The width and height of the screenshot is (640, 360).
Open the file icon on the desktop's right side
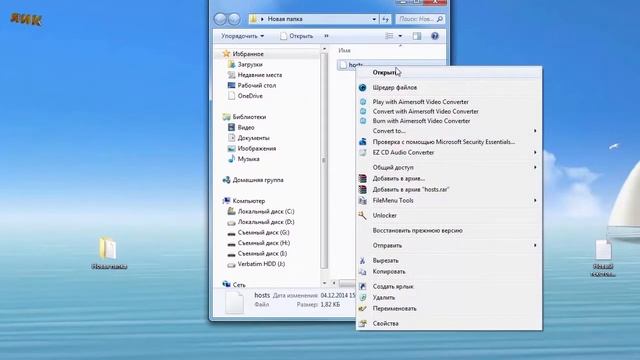603,249
